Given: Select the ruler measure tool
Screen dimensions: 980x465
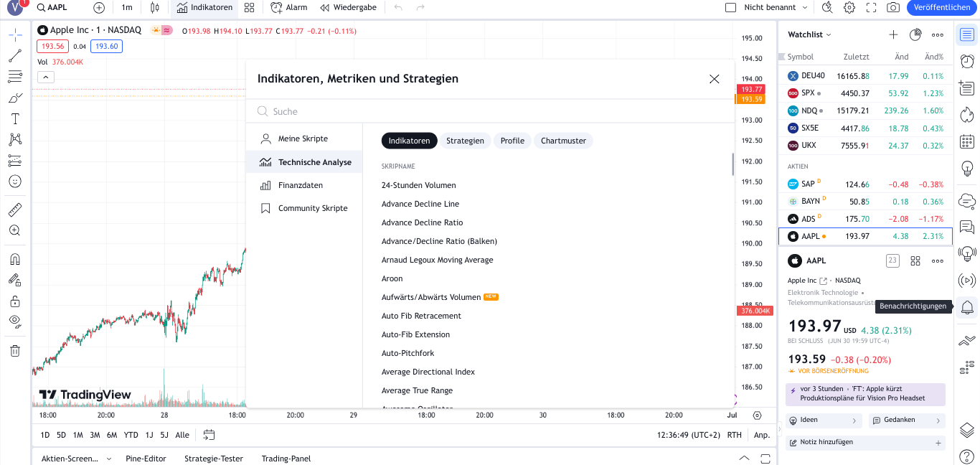Looking at the screenshot, I should point(15,210).
